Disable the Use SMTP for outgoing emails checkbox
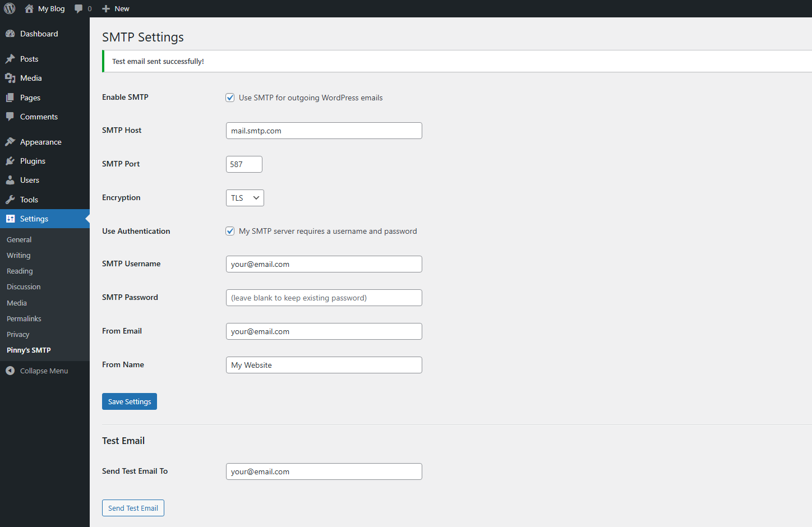812x527 pixels. point(230,98)
